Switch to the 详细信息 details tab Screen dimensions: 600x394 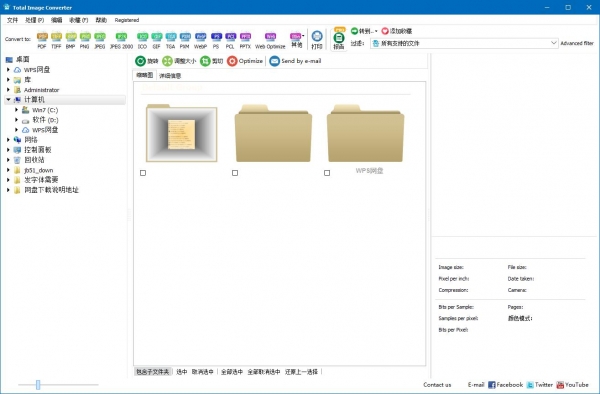(170, 76)
